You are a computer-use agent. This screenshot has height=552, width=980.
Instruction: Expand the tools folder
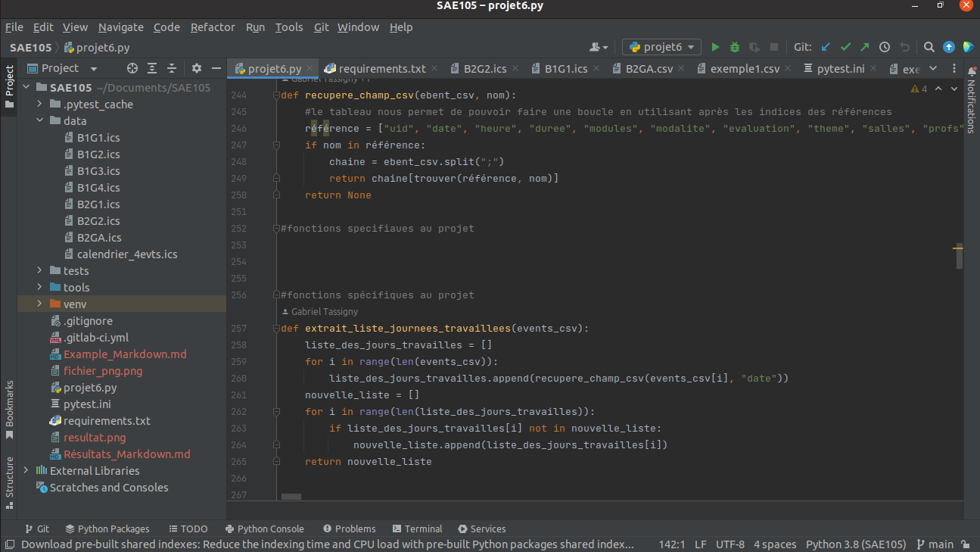39,288
